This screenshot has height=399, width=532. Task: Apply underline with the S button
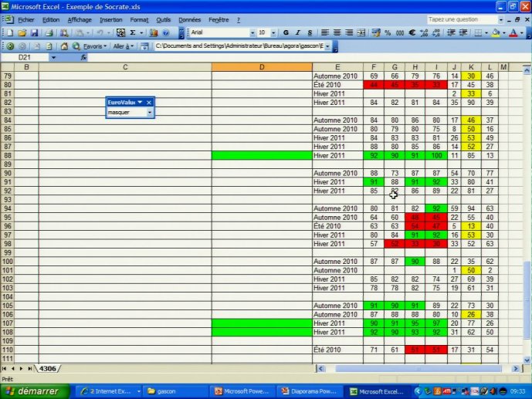click(310, 33)
